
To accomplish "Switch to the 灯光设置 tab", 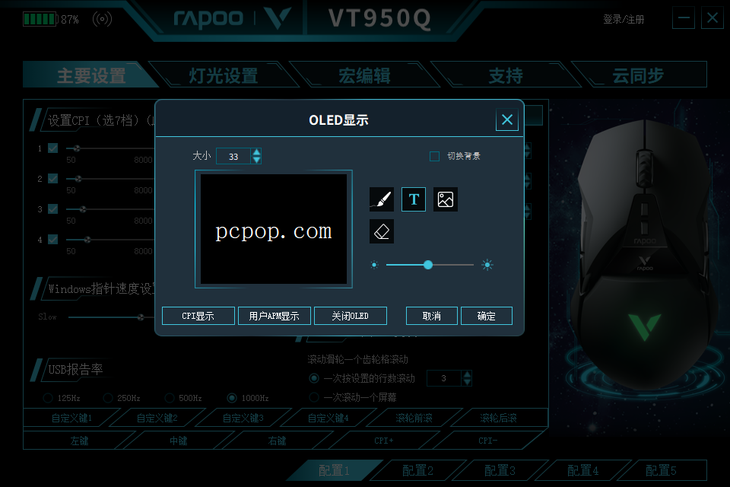I will [x=223, y=75].
